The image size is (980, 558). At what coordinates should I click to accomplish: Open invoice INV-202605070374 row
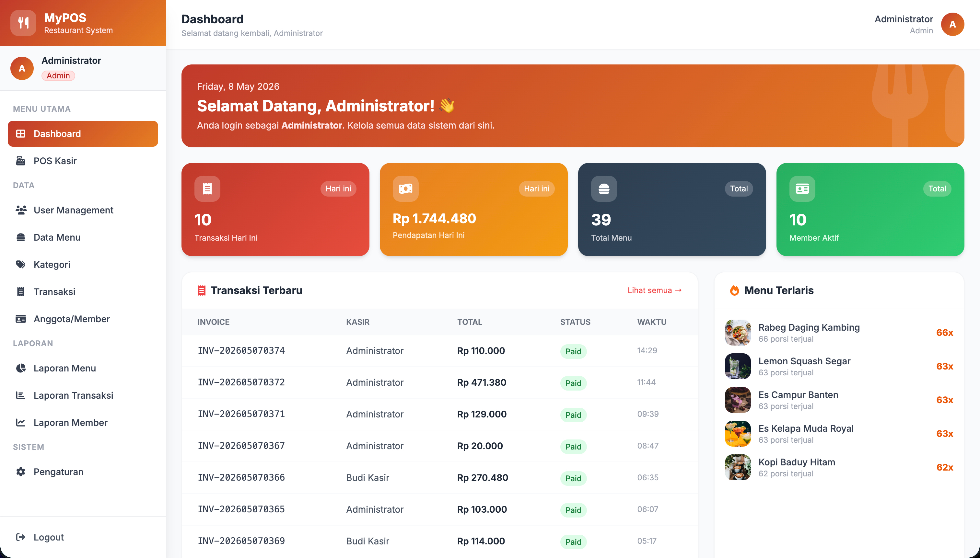[x=439, y=351]
